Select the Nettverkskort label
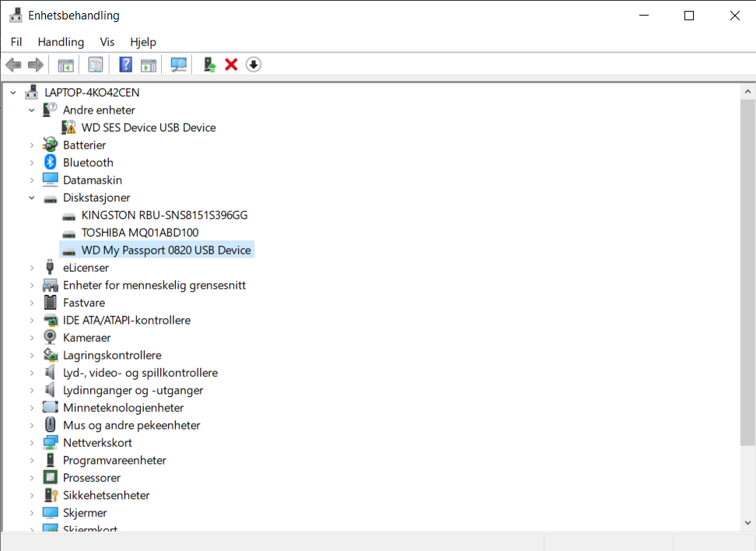Image resolution: width=756 pixels, height=551 pixels. click(97, 443)
